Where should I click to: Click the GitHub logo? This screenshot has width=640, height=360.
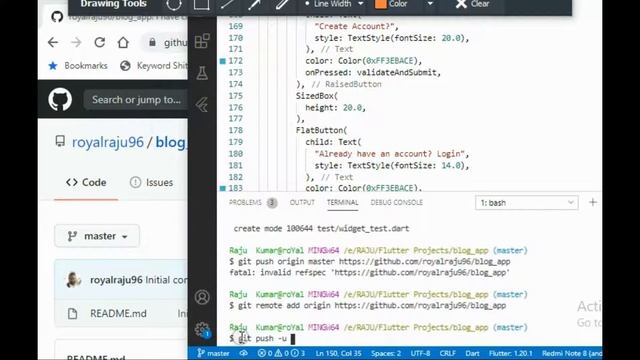click(x=60, y=100)
